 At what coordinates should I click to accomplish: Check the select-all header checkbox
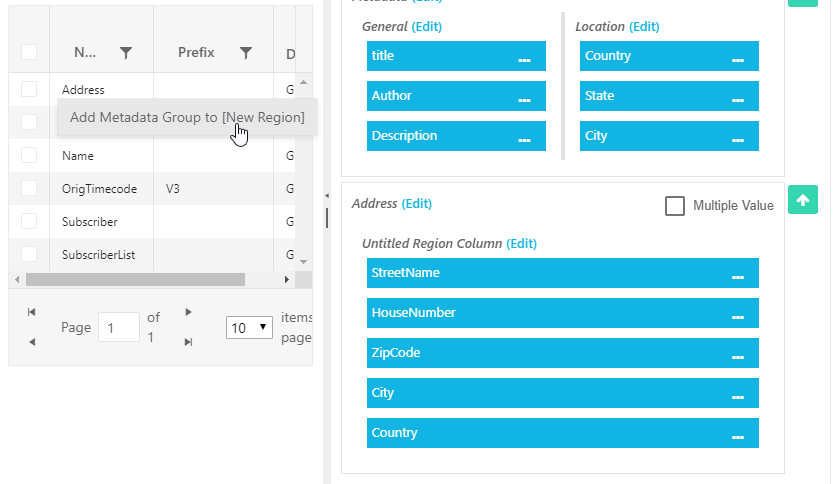coord(29,52)
